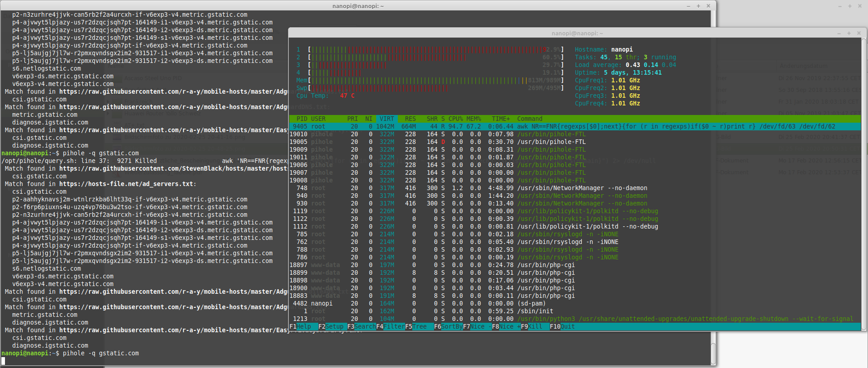Click s6.netlogstatic.com line near top
The height and width of the screenshot is (368, 868).
[47, 69]
